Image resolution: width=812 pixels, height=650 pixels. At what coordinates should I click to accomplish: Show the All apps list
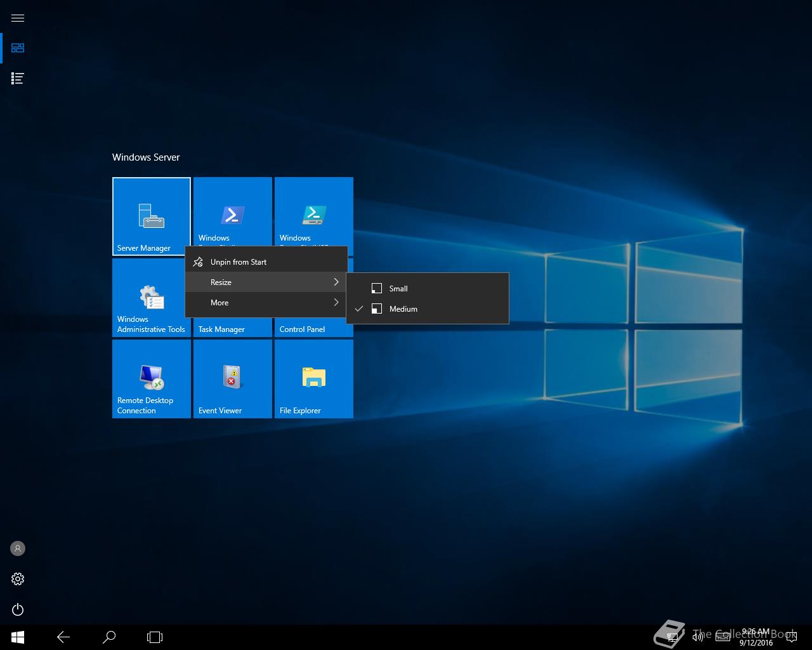pyautogui.click(x=18, y=79)
